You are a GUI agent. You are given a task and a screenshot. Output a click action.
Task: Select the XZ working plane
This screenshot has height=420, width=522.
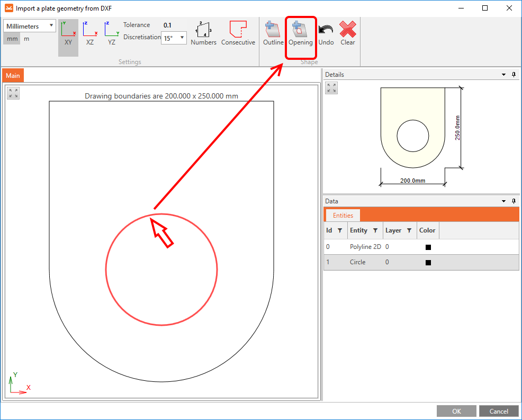[x=90, y=34]
